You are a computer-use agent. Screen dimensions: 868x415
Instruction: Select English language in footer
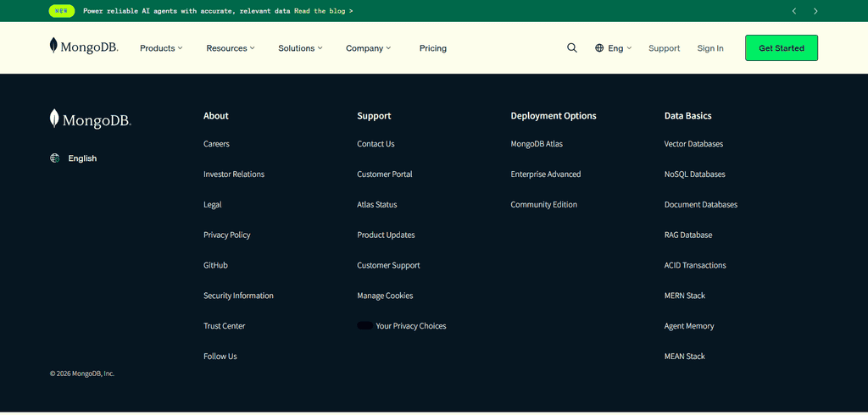point(82,158)
